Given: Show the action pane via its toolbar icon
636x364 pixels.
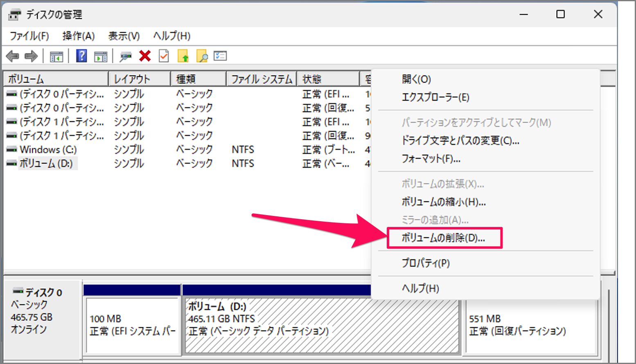Looking at the screenshot, I should 100,56.
